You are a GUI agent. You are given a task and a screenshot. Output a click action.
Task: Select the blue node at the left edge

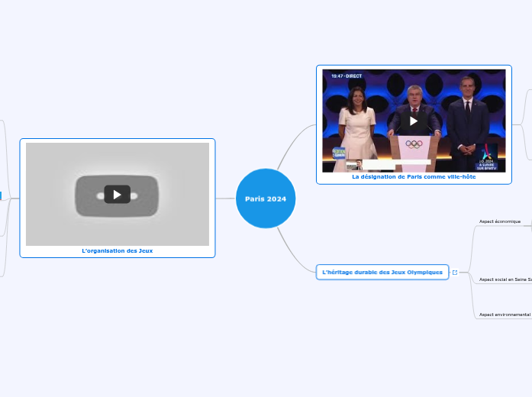tap(1, 196)
